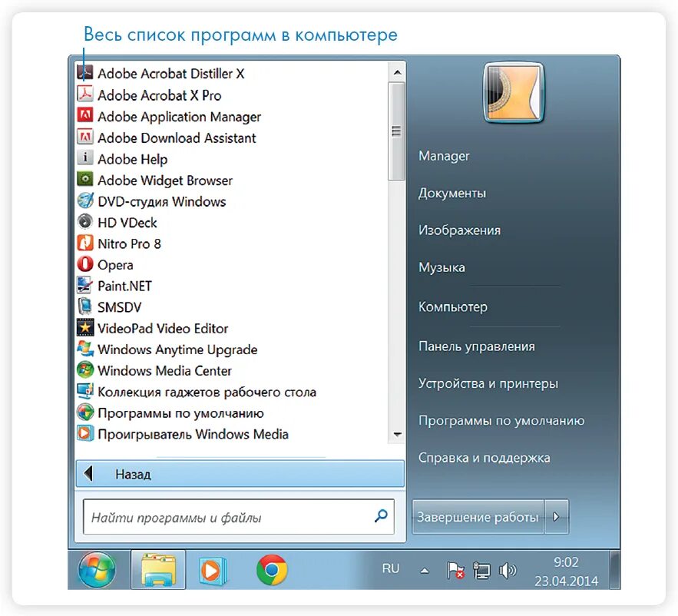The image size is (678, 616).
Task: Select HD VDeck text entry
Action: (x=127, y=222)
